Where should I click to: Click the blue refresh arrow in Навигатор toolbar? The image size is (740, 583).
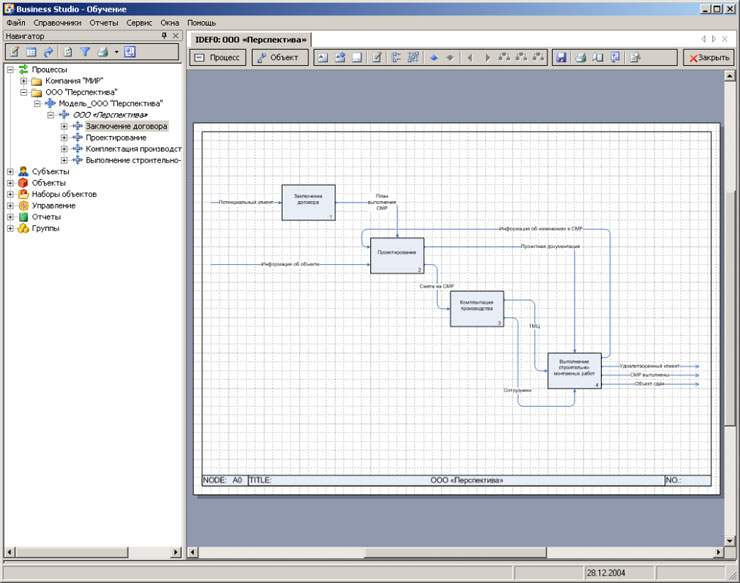pyautogui.click(x=48, y=52)
